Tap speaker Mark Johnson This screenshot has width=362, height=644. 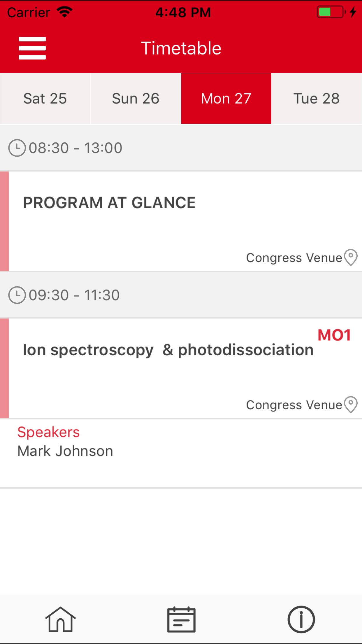coord(65,451)
